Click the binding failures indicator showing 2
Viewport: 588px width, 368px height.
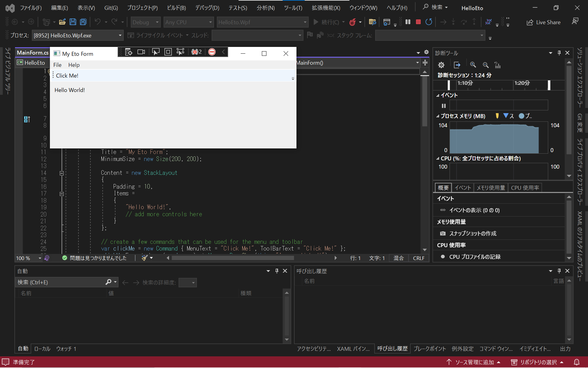(196, 52)
